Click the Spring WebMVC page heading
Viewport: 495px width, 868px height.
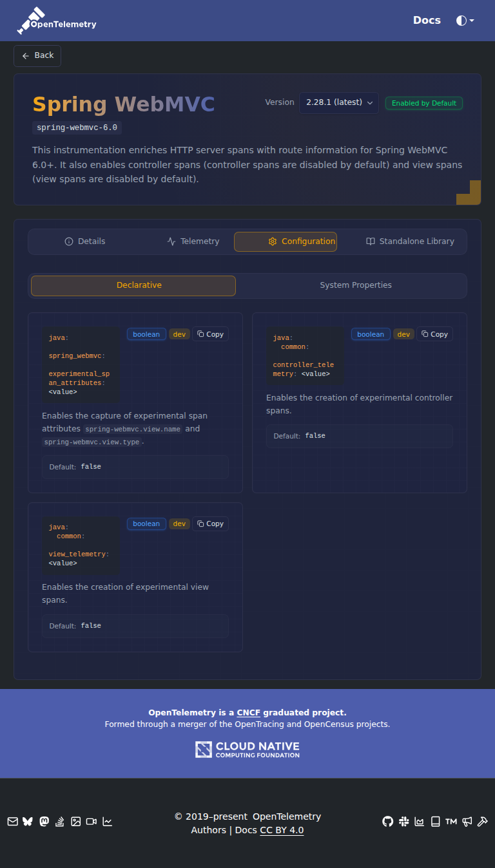(124, 104)
